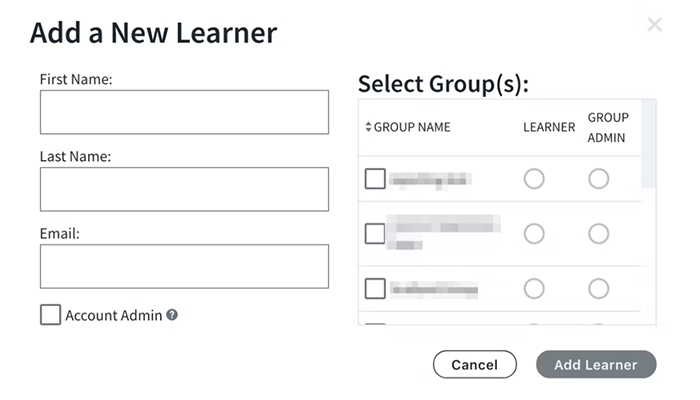Check the second group's checkbox
700x400 pixels.
[375, 234]
